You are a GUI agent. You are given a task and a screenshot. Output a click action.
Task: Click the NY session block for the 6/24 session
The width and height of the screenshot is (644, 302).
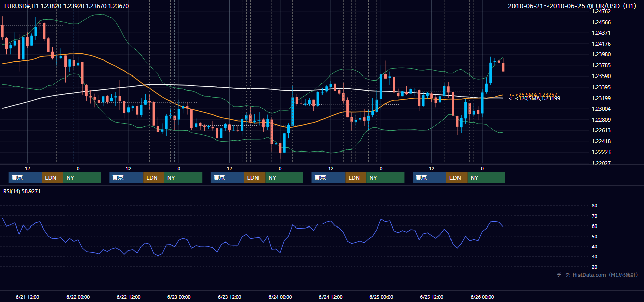385,178
